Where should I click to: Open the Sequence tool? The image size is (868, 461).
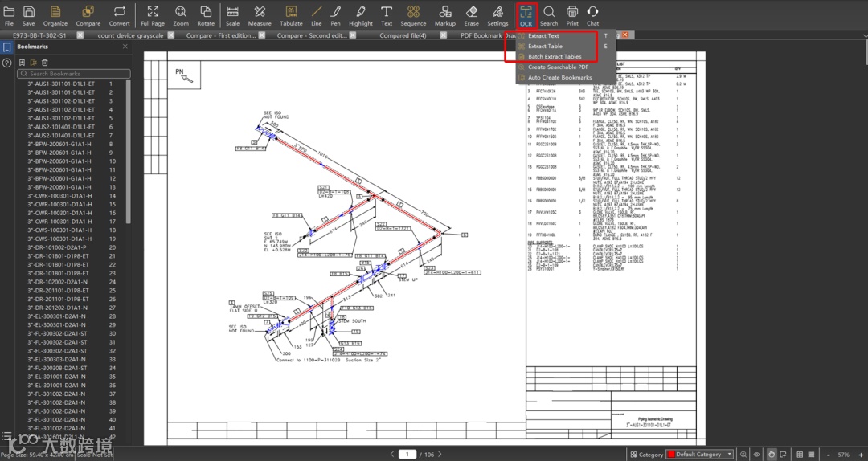[x=413, y=16]
